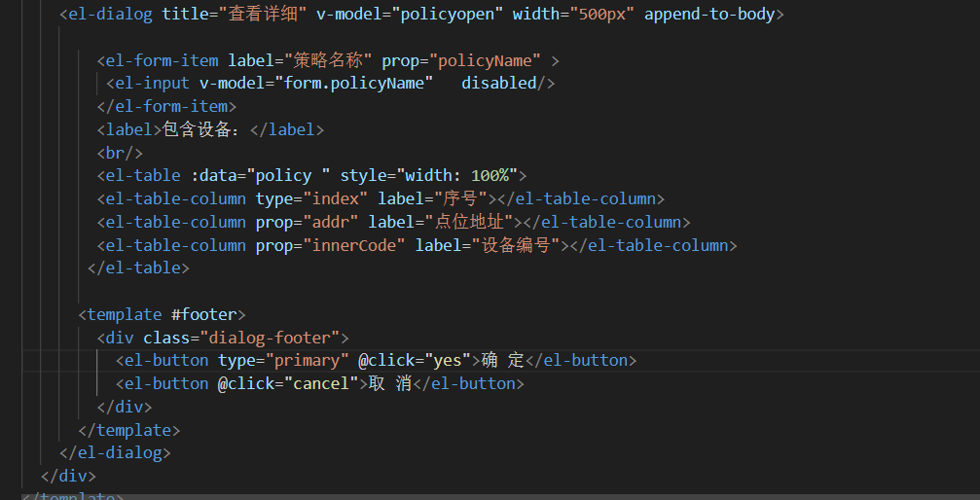This screenshot has width=980, height=500.
Task: Click the closing el-form-item tag
Action: point(166,106)
